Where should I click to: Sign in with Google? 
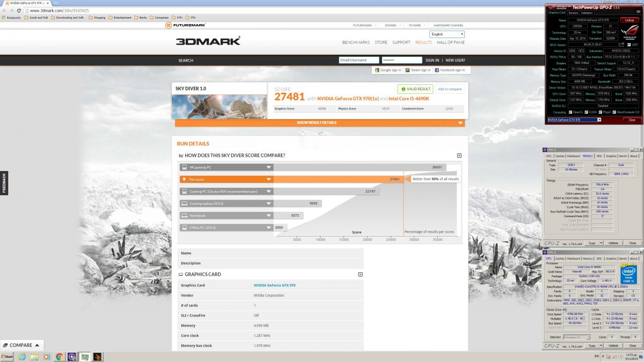(x=388, y=70)
